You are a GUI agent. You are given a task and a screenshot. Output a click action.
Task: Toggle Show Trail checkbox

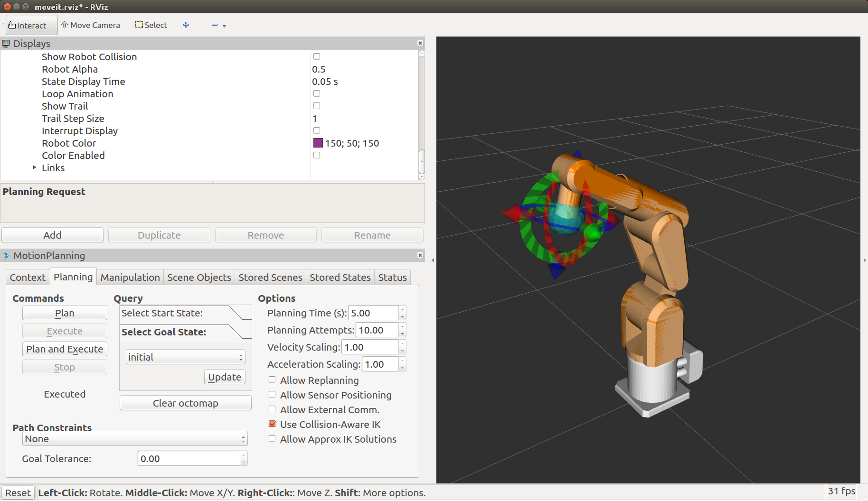(317, 106)
